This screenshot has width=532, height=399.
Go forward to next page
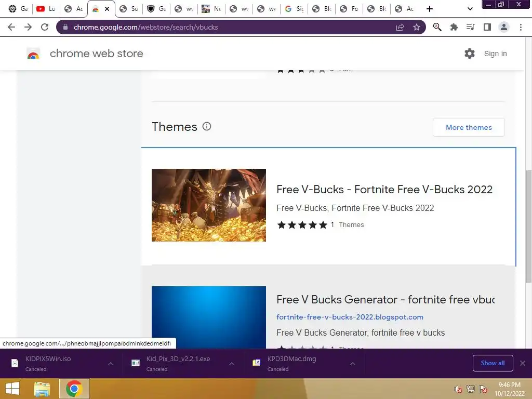pyautogui.click(x=28, y=27)
